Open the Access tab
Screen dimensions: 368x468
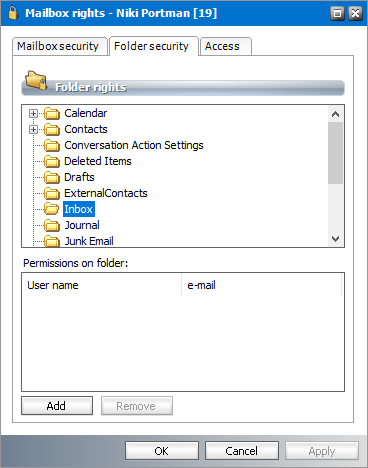225,46
